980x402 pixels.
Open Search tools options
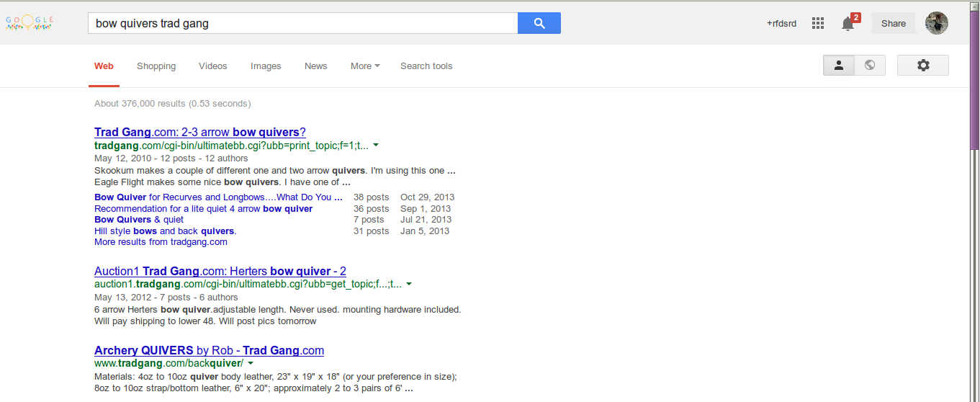coord(426,66)
